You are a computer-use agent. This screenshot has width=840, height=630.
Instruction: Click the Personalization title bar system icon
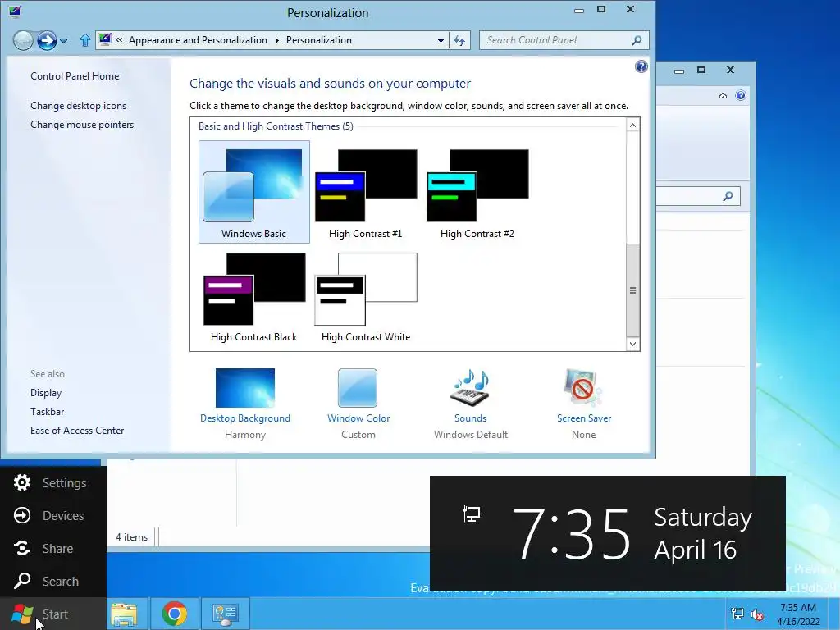coord(15,11)
